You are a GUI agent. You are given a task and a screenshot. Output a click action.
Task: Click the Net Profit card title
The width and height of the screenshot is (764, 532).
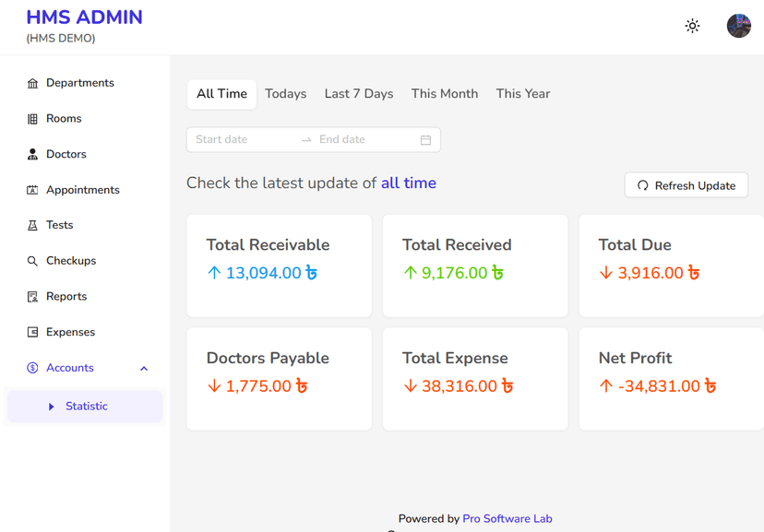pos(636,359)
